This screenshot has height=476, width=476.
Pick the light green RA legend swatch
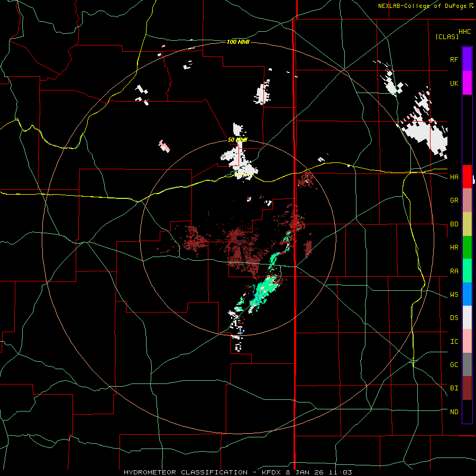pyautogui.click(x=467, y=271)
